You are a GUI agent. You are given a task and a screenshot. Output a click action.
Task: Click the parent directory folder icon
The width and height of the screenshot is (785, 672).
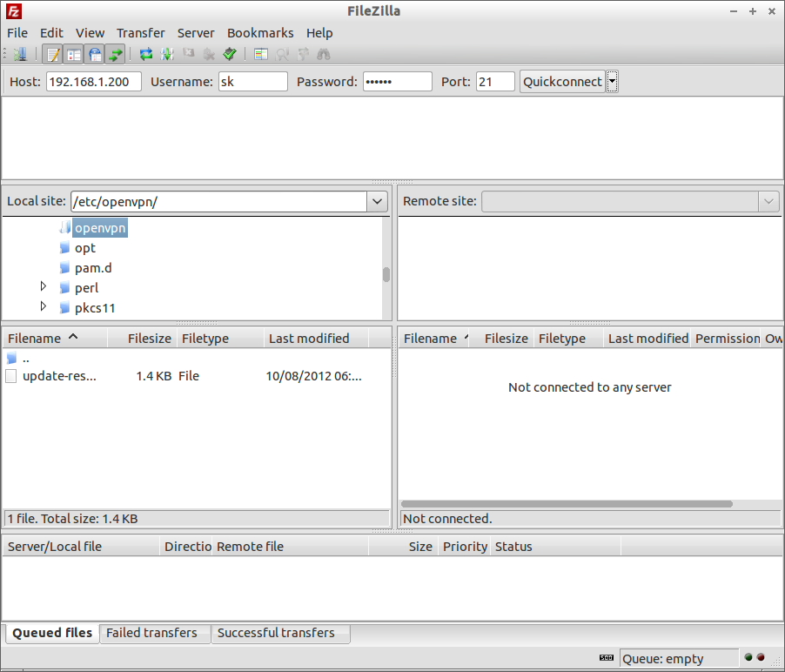point(12,358)
